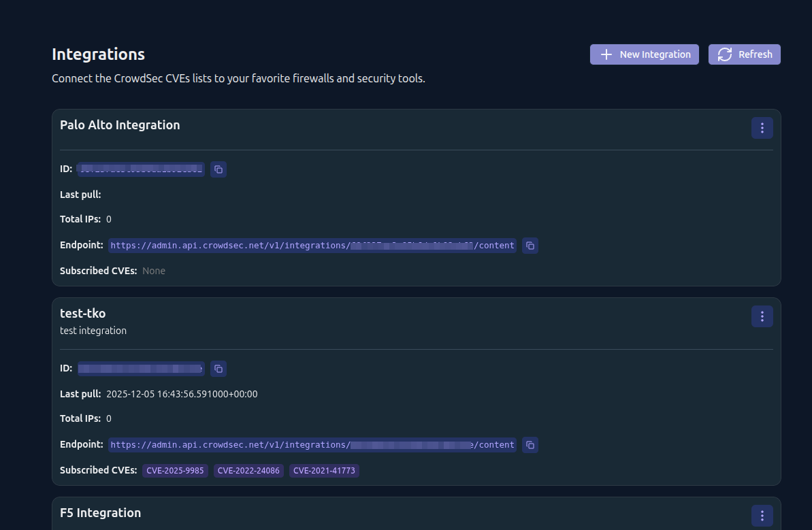The width and height of the screenshot is (812, 530).
Task: Copy the Palo Alto Integration ID
Action: point(218,169)
